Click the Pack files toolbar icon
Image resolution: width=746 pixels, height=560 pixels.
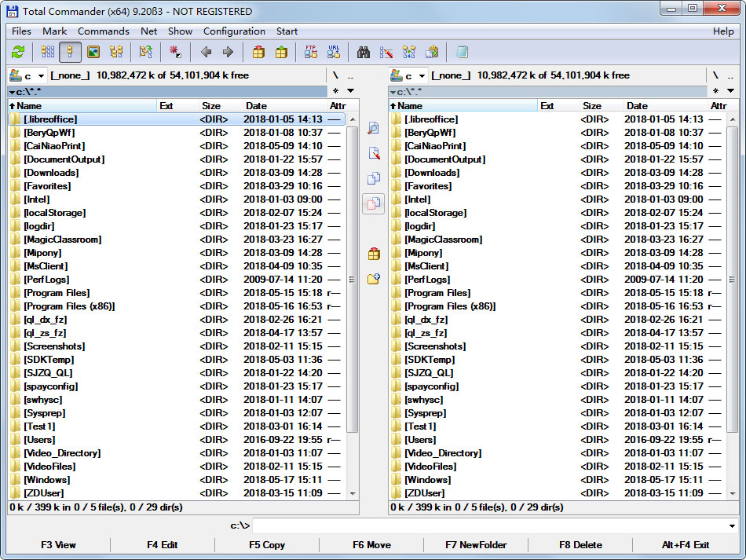258,52
